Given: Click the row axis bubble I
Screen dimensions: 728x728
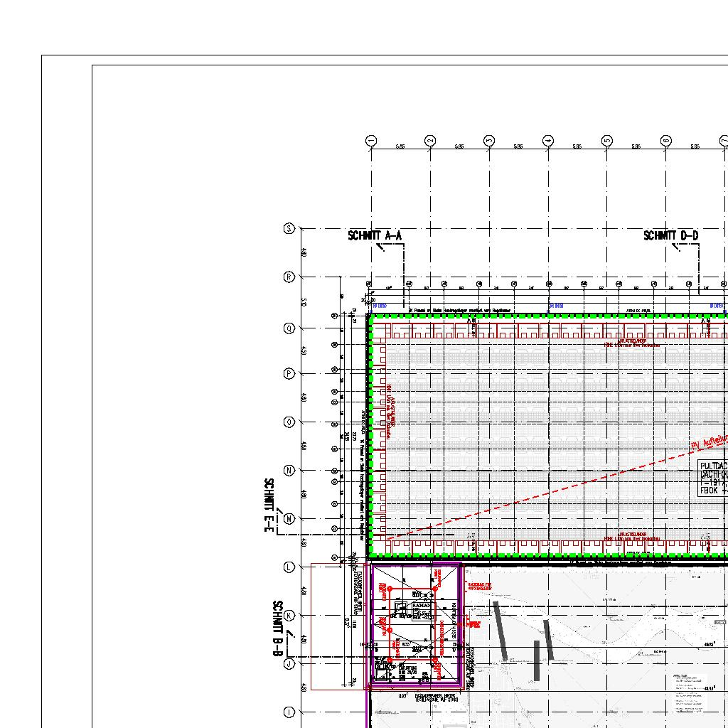Looking at the screenshot, I should tap(289, 712).
